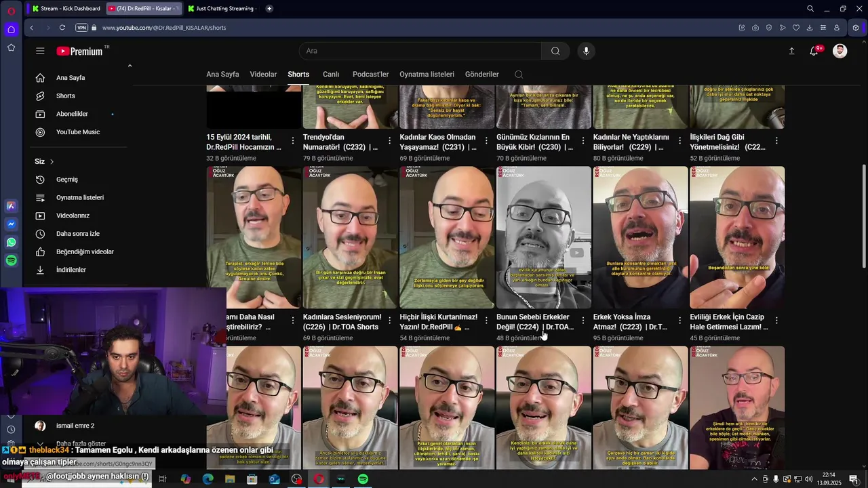Viewport: 868px width, 488px height.
Task: Click the YouTube search input field
Action: (x=420, y=51)
